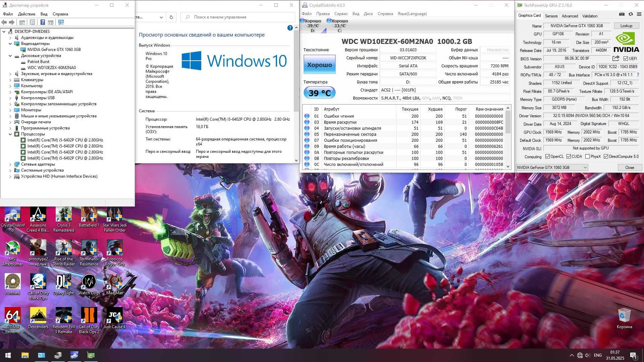Expand the Сетевые адаптеры node
644x362 pixels.
pos(10,164)
